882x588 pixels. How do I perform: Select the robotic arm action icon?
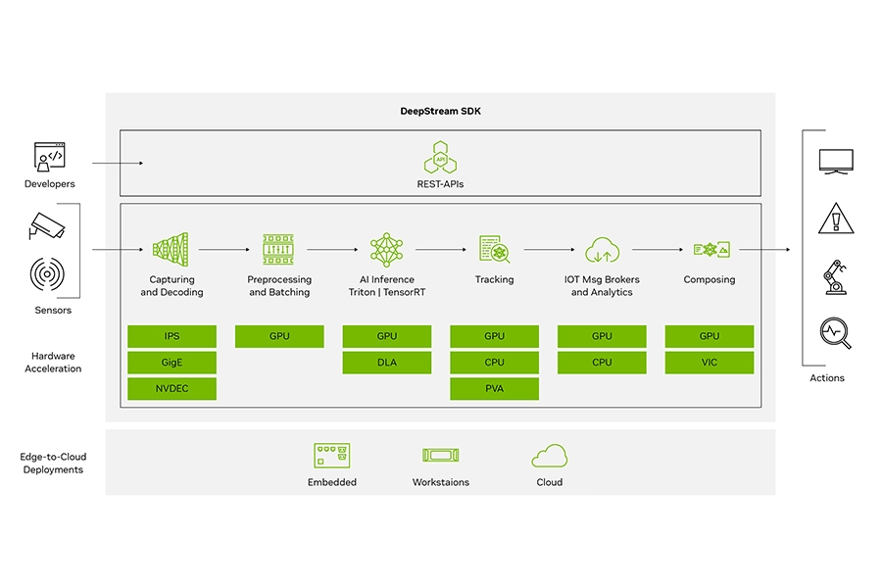coord(835,276)
